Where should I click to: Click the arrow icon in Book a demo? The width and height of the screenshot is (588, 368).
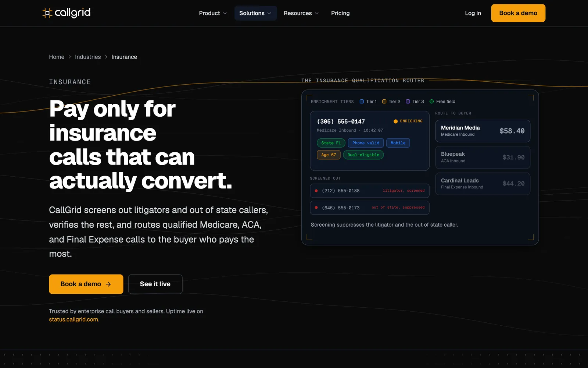pos(108,284)
